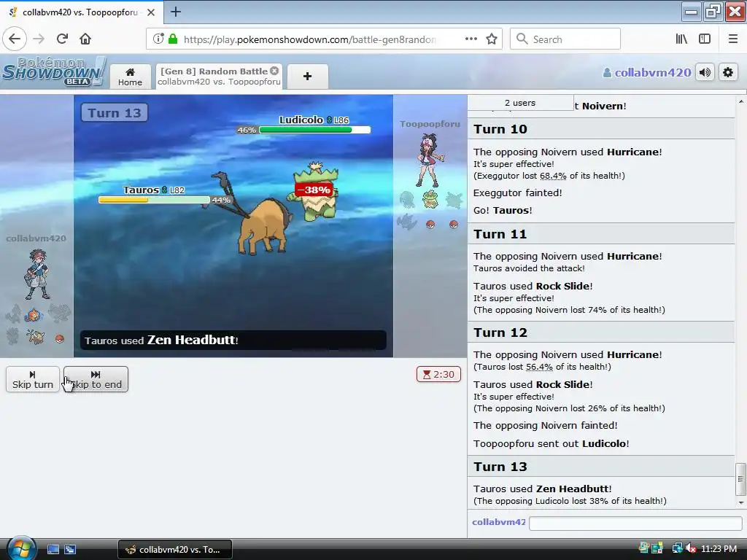Image resolution: width=747 pixels, height=560 pixels.
Task: Click the 11:23 PM taskbar clock
Action: [x=719, y=548]
